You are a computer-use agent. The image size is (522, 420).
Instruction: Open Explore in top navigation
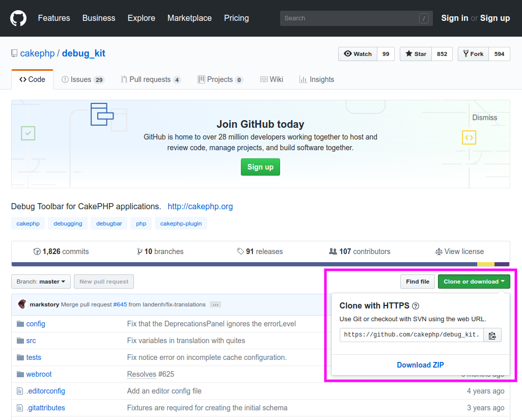(x=142, y=18)
